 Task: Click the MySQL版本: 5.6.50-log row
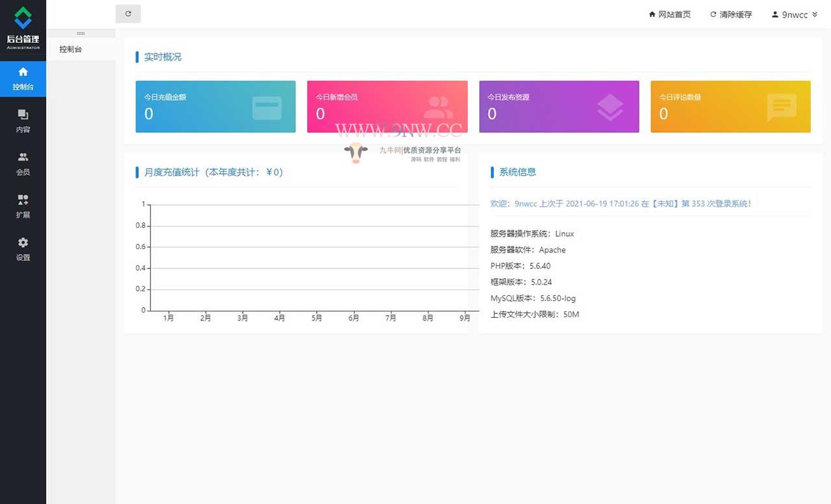point(533,298)
